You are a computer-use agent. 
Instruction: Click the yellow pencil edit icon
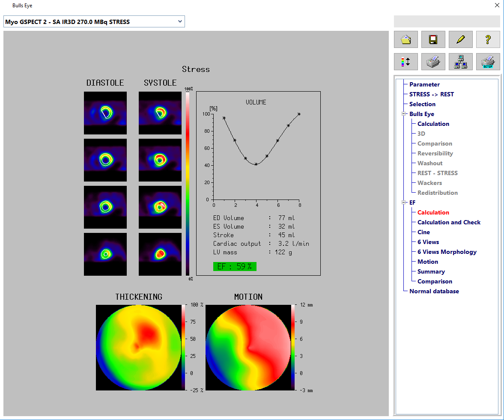(460, 39)
